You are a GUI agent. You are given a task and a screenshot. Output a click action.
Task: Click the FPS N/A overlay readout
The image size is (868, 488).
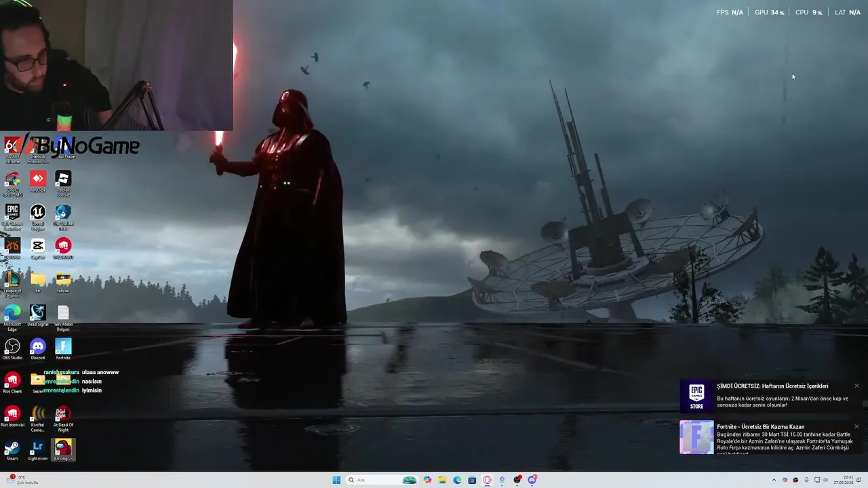(730, 12)
